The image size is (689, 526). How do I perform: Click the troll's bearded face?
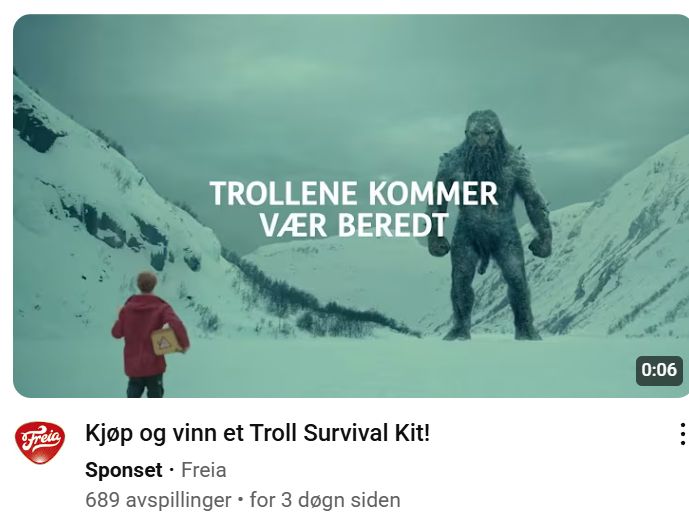485,138
